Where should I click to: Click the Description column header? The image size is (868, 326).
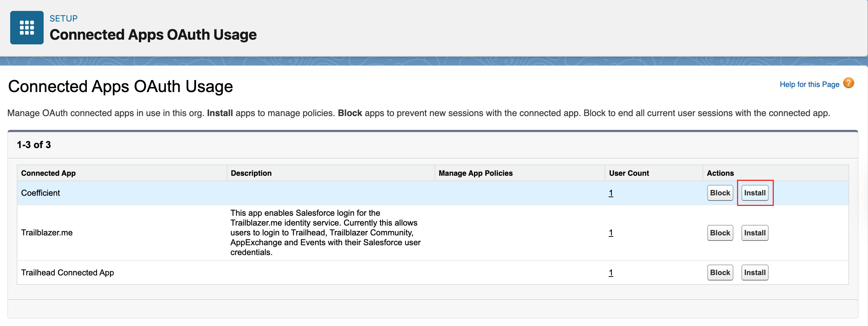coord(331,173)
